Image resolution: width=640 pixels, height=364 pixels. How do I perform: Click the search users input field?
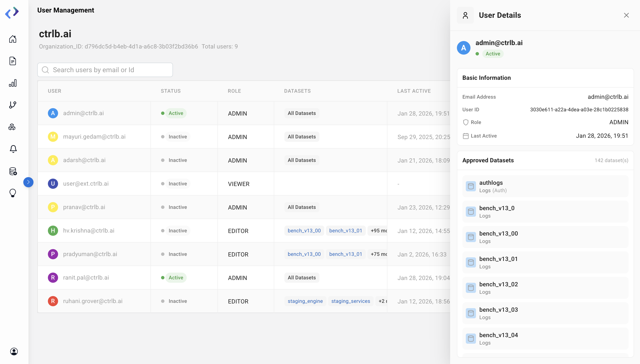point(105,70)
